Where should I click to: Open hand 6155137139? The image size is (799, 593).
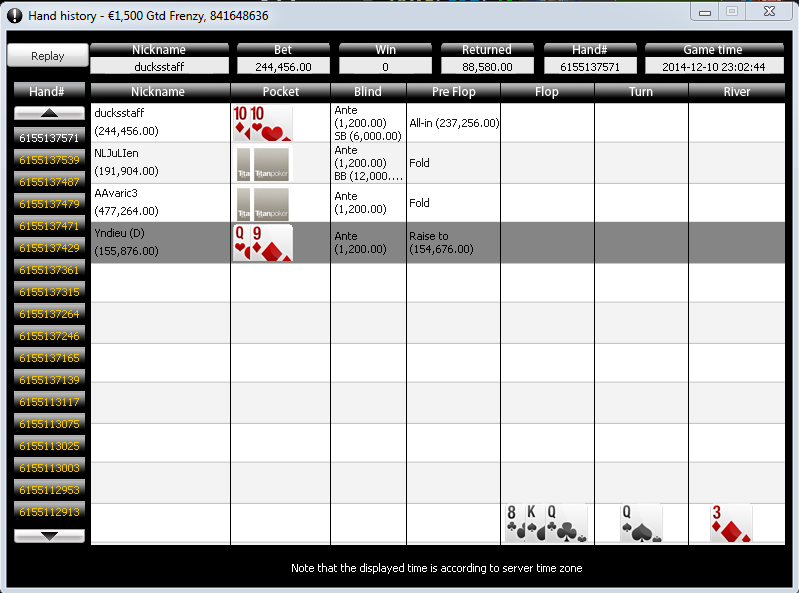pyautogui.click(x=49, y=380)
